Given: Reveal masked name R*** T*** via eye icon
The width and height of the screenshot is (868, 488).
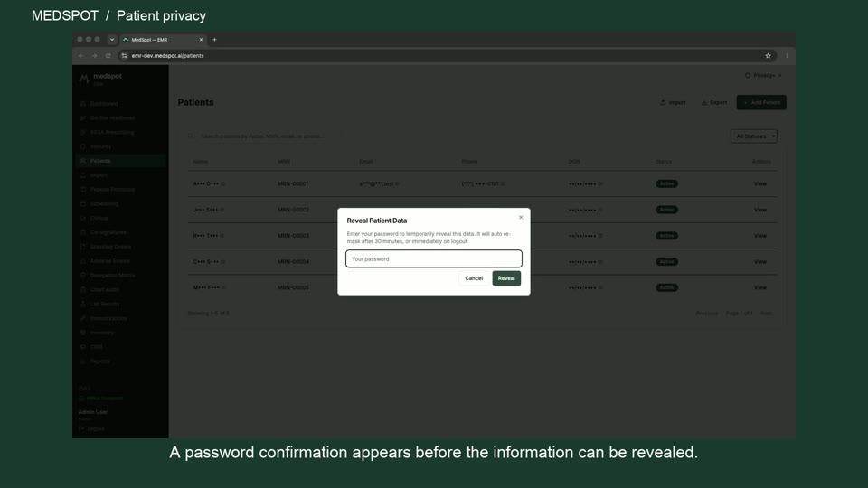Looking at the screenshot, I should [x=222, y=236].
